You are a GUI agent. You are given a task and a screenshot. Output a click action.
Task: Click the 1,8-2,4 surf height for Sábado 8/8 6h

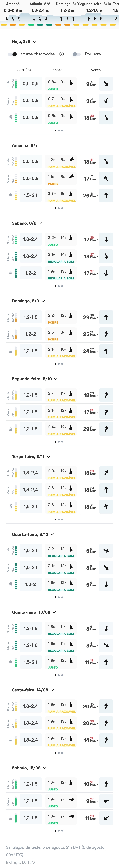pos(30,239)
